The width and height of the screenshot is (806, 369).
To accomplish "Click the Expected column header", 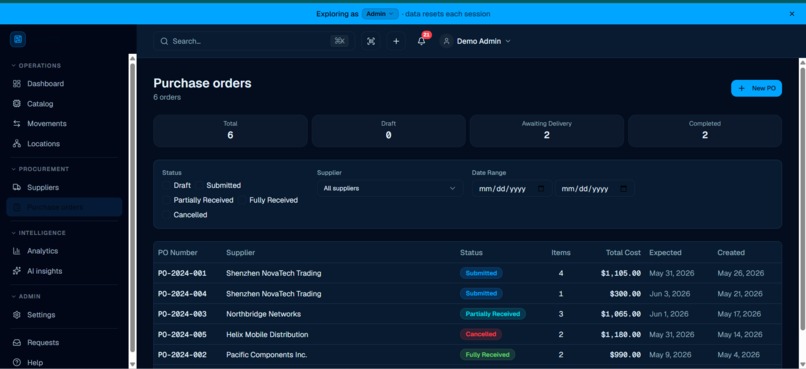I will 665,253.
